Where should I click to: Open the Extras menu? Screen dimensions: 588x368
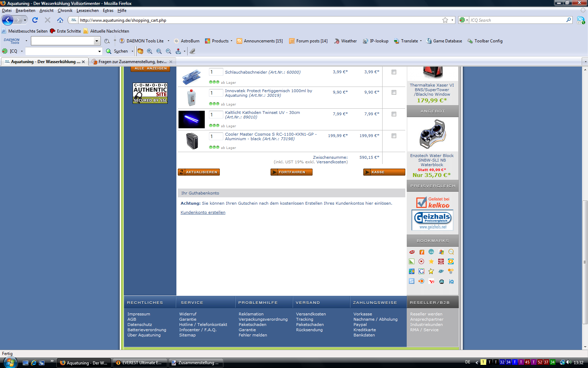(108, 11)
